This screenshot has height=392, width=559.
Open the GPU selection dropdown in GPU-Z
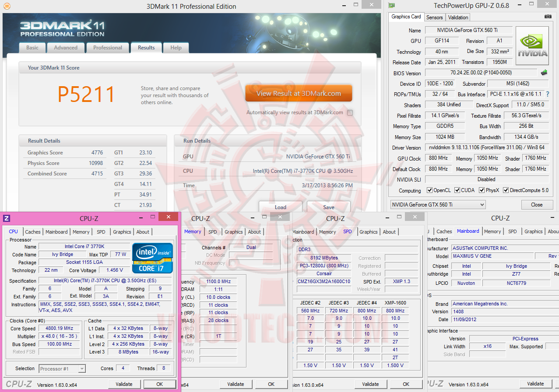(x=438, y=204)
